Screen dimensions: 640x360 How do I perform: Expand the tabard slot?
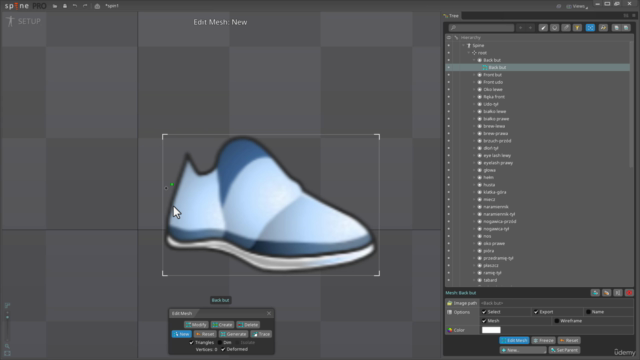tap(474, 280)
